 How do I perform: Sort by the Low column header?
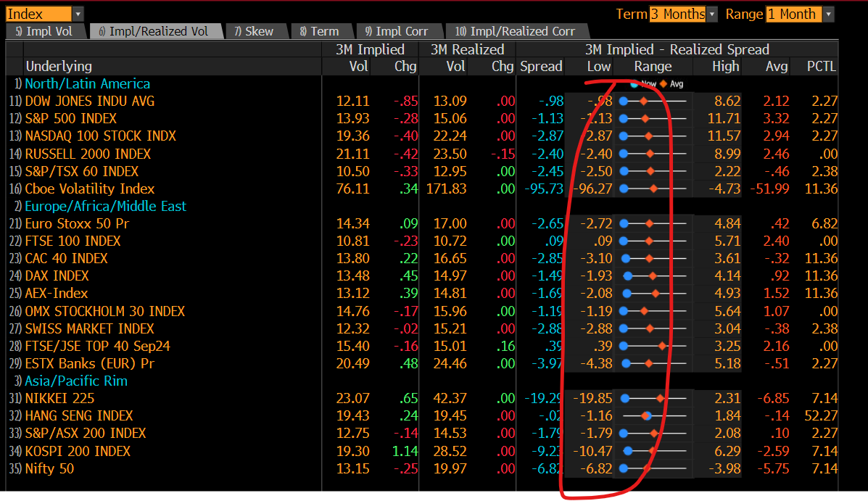click(x=598, y=67)
